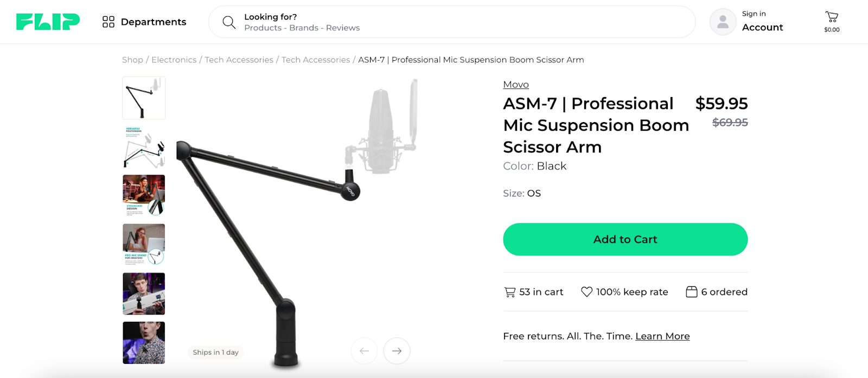Click the magnifying glass search icon
The height and width of the screenshot is (378, 868).
click(x=228, y=22)
